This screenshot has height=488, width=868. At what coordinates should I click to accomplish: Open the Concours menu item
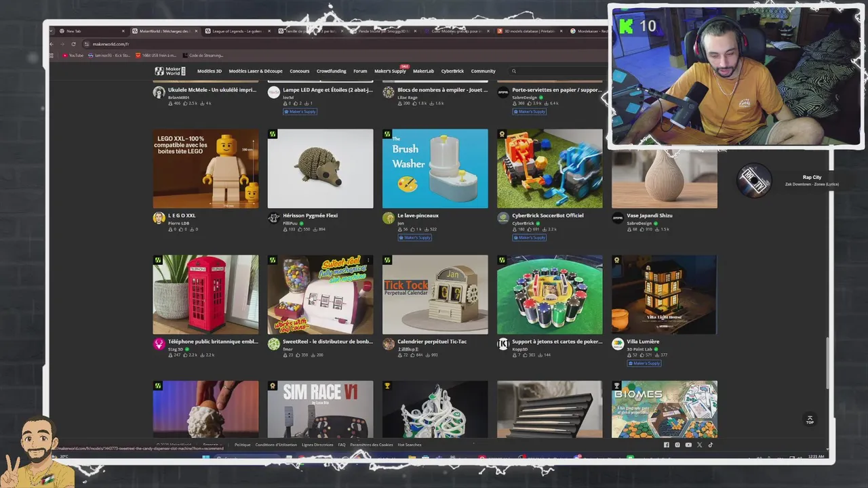click(x=299, y=71)
